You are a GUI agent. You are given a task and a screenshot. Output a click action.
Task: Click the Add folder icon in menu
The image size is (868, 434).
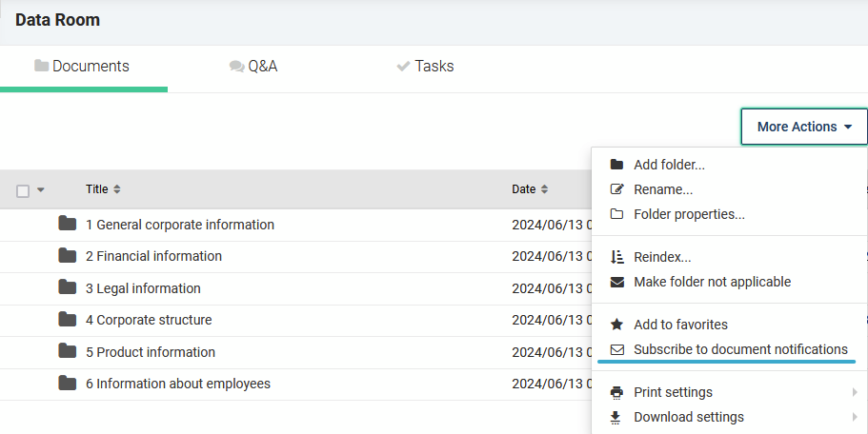click(x=616, y=165)
